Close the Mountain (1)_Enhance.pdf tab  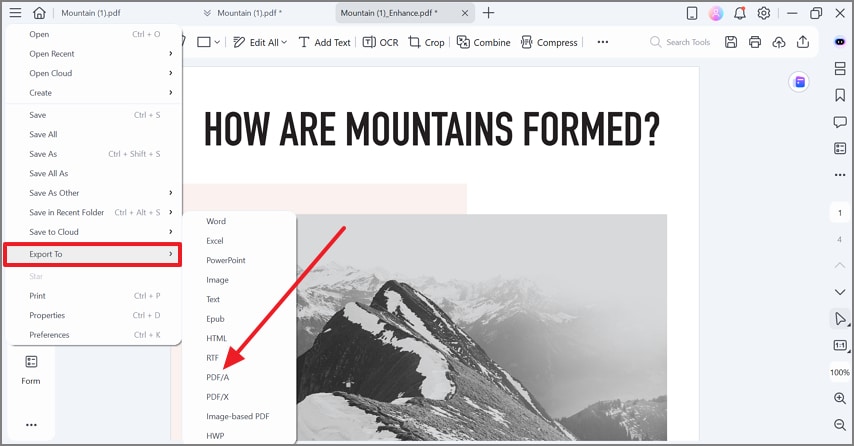[465, 13]
